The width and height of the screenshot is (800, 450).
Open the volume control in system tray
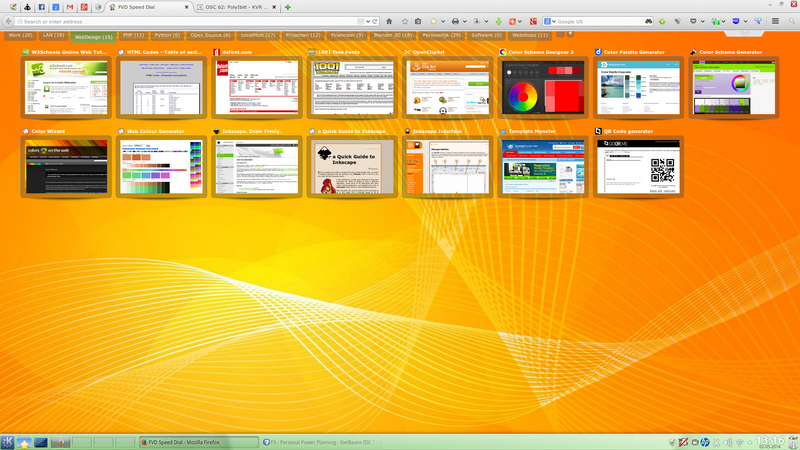point(728,442)
